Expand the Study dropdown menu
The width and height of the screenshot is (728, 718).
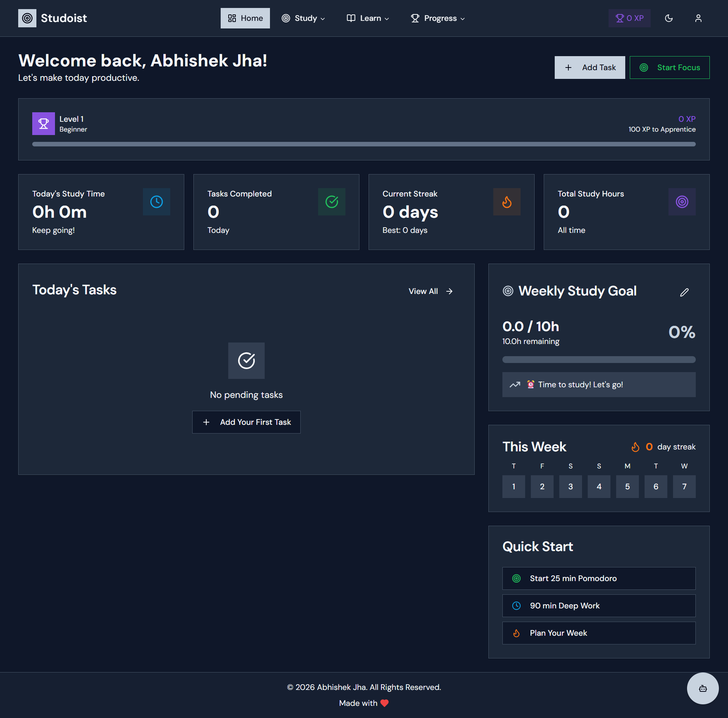pyautogui.click(x=303, y=18)
